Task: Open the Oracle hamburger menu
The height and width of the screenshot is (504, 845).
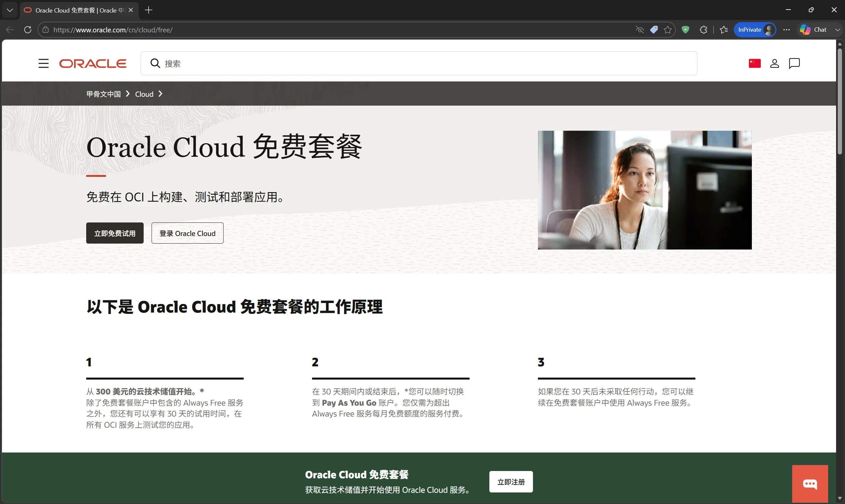Action: 44,63
